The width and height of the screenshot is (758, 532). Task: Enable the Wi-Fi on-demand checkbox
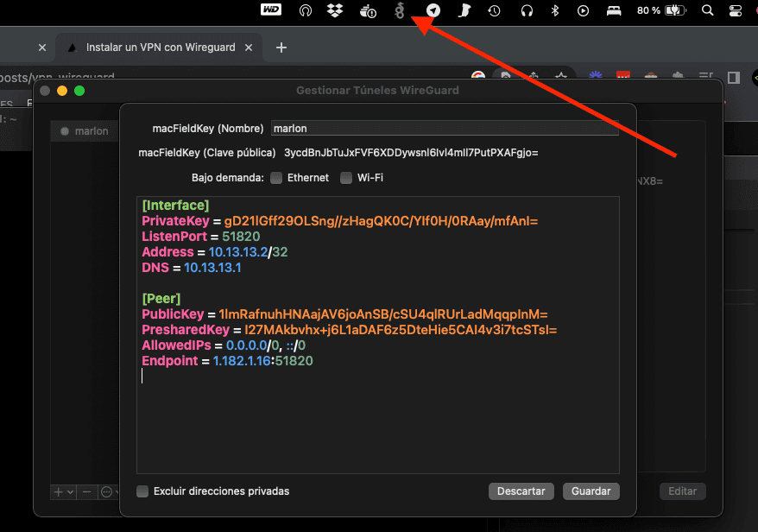coord(346,178)
